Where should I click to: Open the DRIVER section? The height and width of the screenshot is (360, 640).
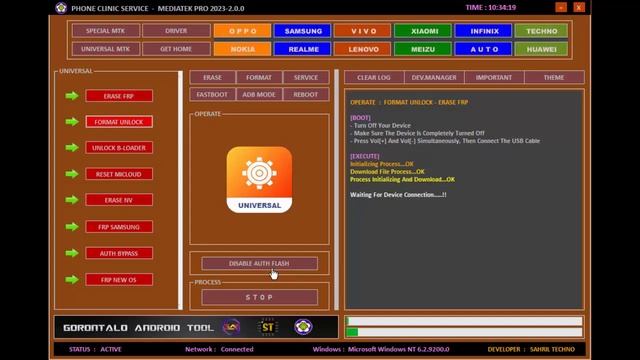(x=176, y=31)
